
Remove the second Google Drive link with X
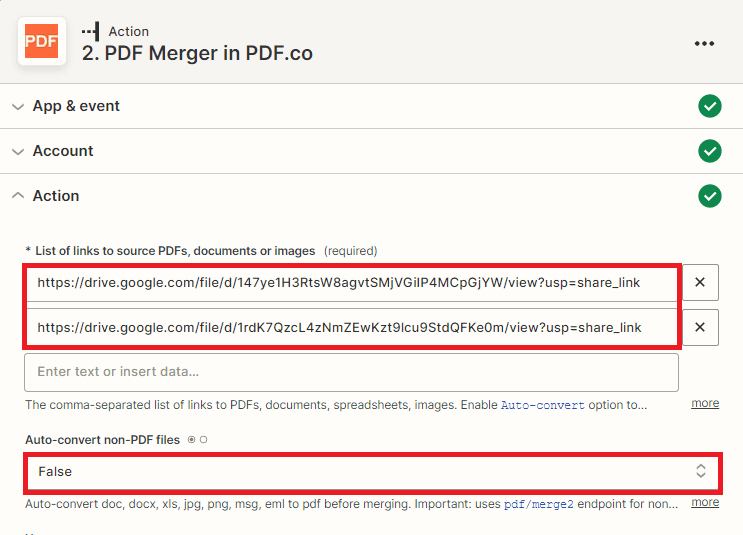pos(700,327)
